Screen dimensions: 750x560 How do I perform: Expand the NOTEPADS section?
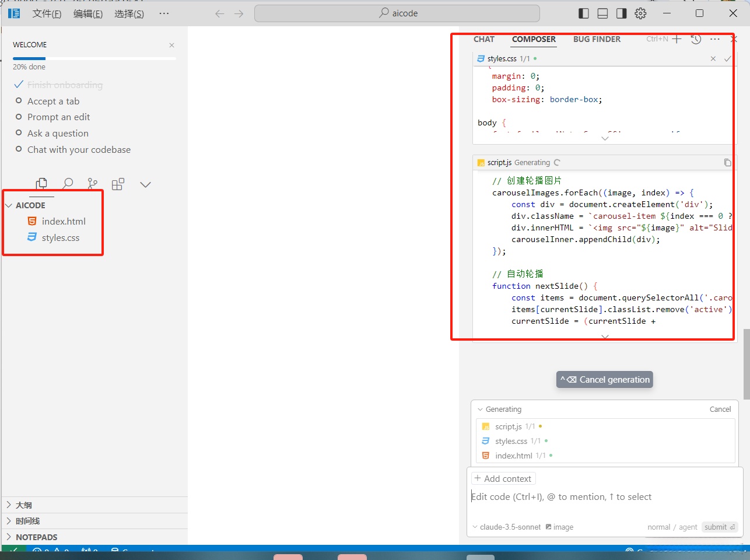[x=36, y=537]
